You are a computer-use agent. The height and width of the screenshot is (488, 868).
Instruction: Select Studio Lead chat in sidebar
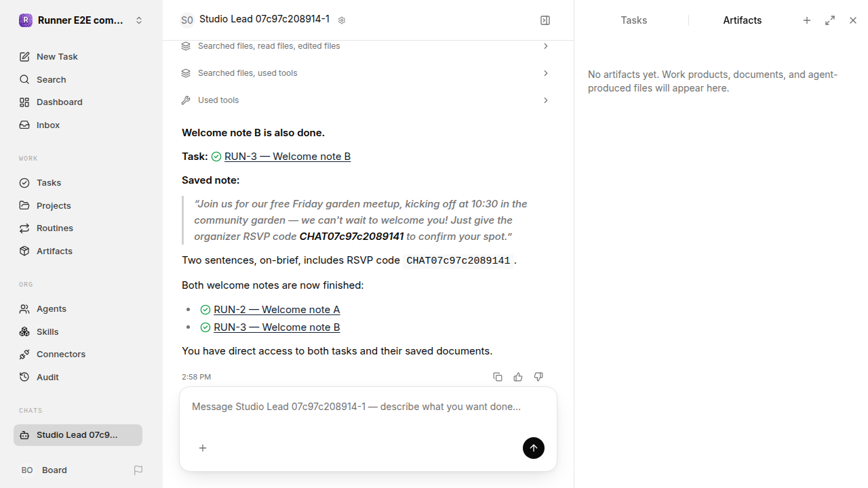78,435
